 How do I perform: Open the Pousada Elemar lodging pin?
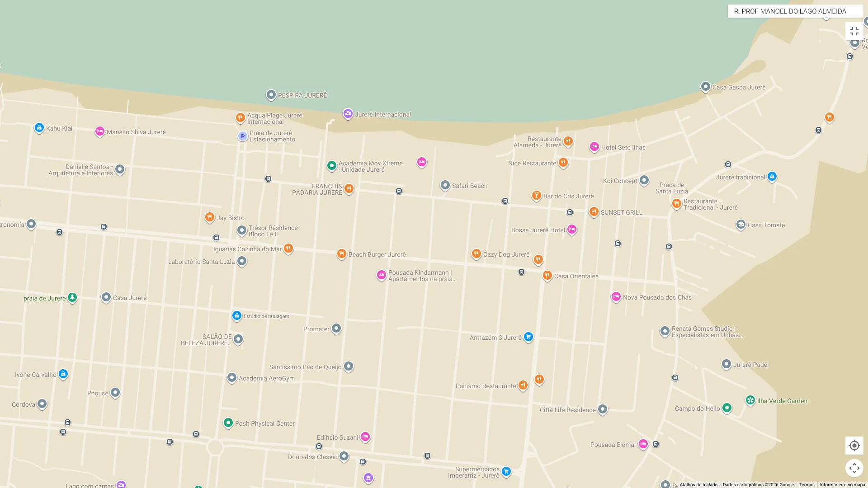[643, 444]
